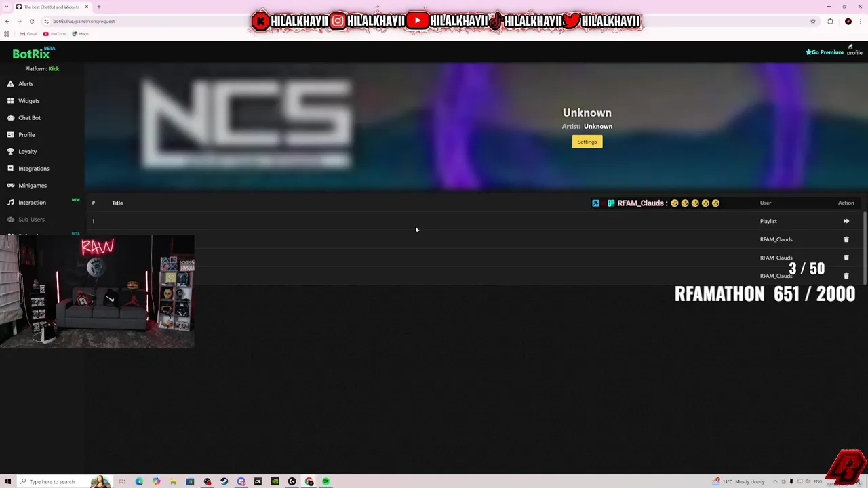
Task: Click the browser forward button
Action: pos(20,21)
